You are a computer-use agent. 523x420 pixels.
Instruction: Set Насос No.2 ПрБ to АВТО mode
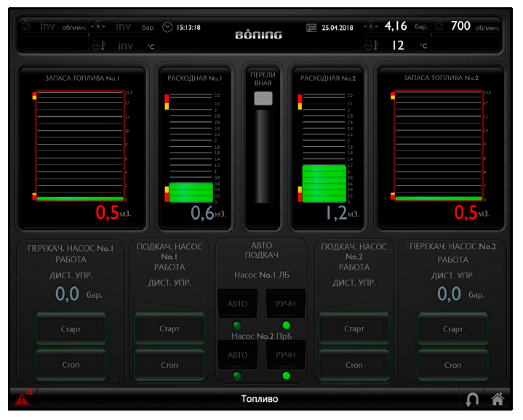tap(237, 355)
